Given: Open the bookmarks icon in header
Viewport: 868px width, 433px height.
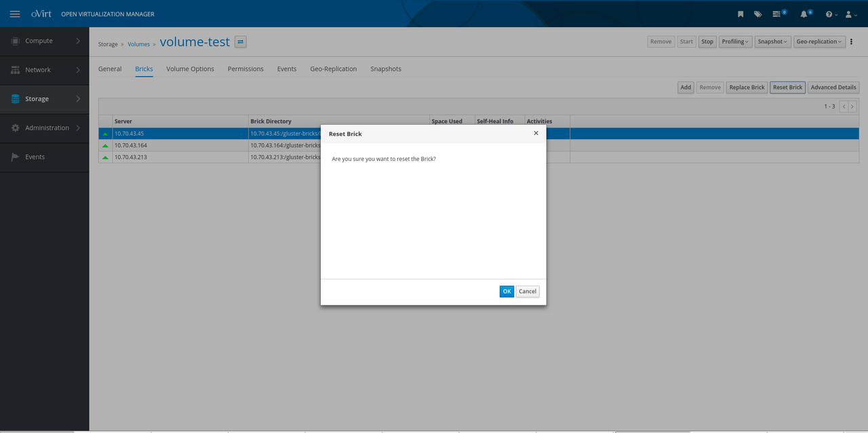Looking at the screenshot, I should pyautogui.click(x=741, y=14).
